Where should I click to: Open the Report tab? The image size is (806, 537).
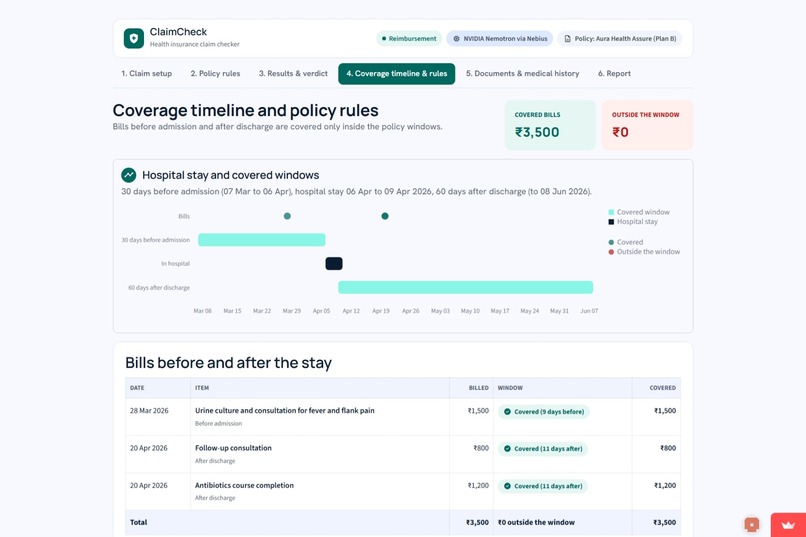tap(614, 73)
